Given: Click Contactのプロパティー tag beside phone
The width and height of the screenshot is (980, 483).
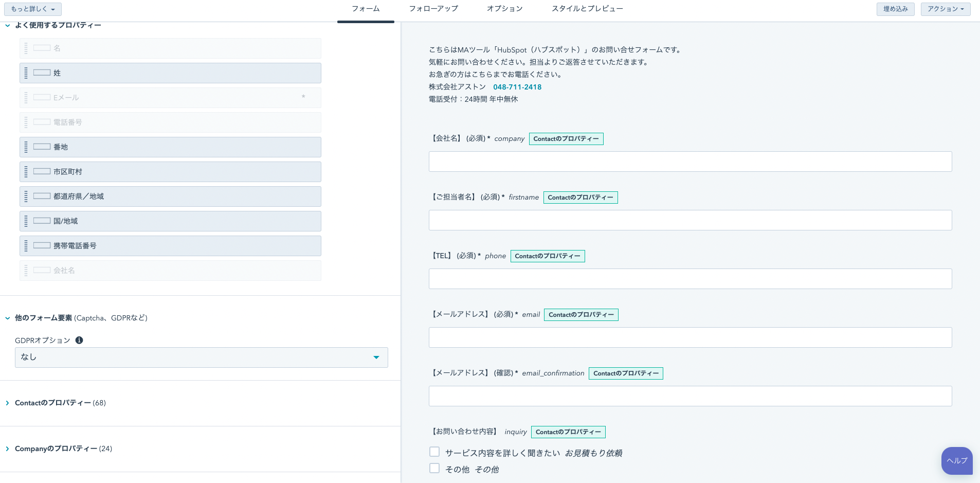Looking at the screenshot, I should [548, 256].
